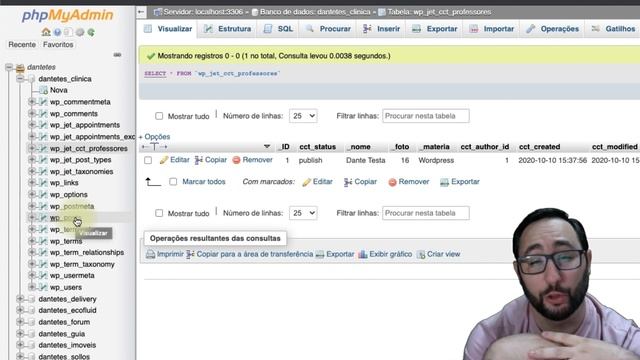The image size is (640, 360).
Task: Open the phpMyAdmin home icon
Action: 46,32
